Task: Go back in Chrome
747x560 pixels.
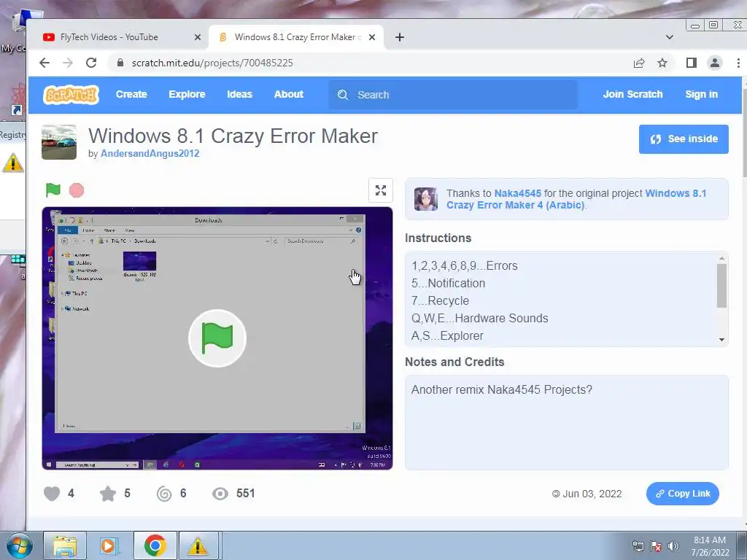Action: click(x=44, y=63)
